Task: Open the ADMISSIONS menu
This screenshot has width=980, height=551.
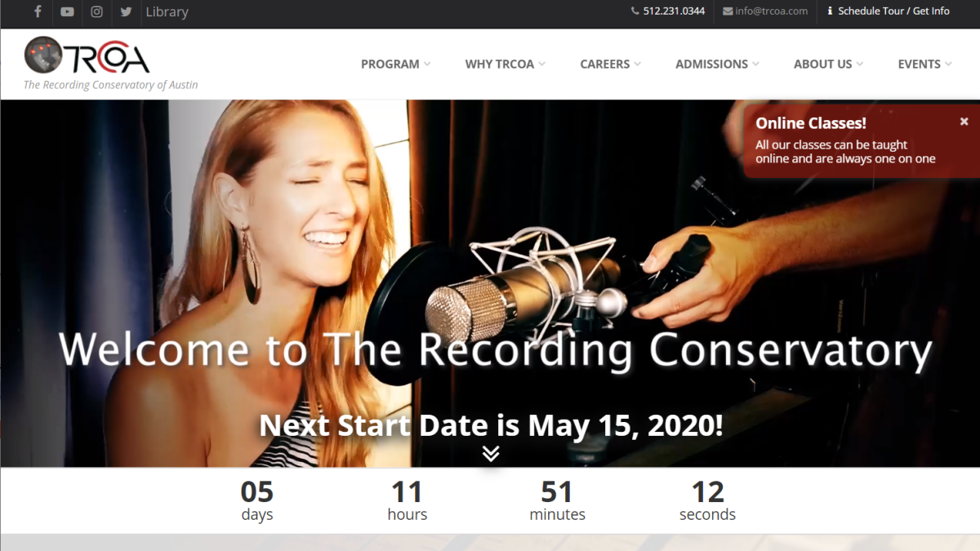Action: click(x=717, y=64)
